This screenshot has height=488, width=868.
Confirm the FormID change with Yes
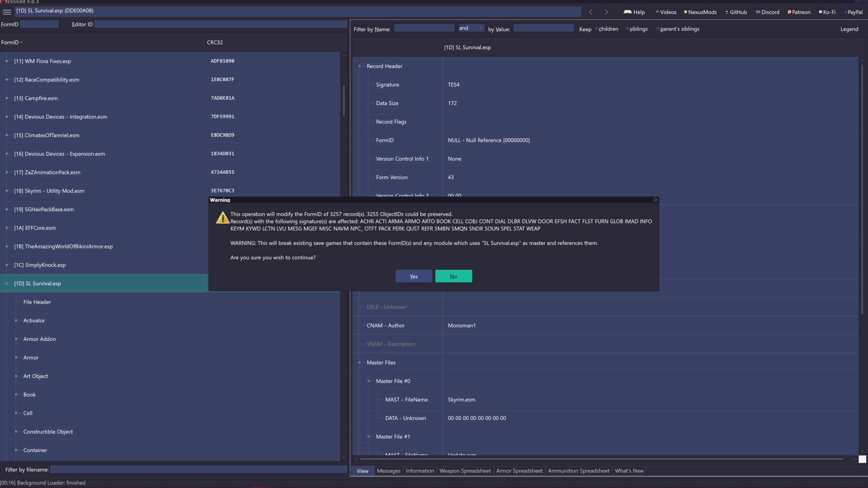pos(414,276)
